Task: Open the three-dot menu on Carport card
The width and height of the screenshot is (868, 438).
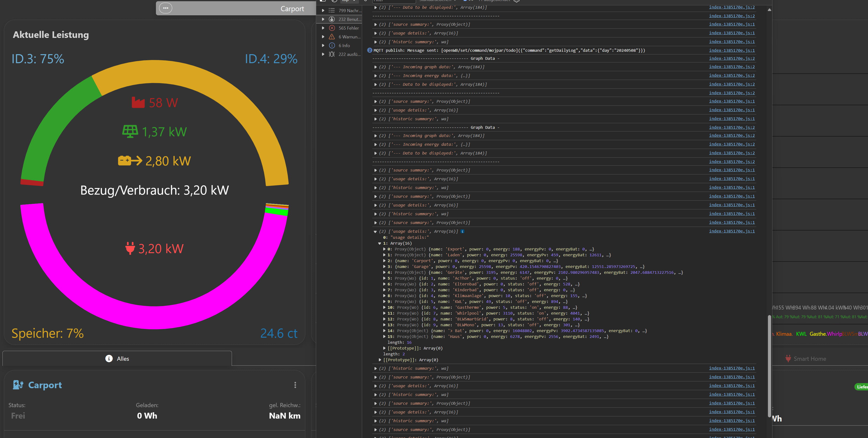Action: click(x=295, y=385)
